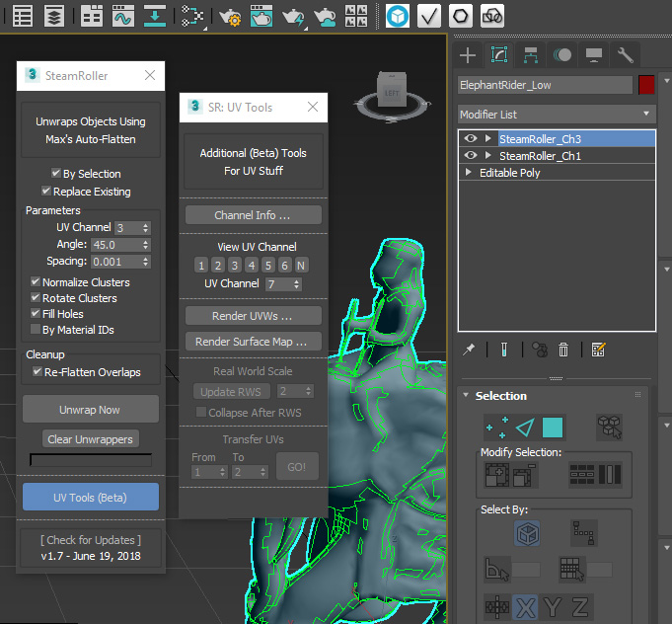672x624 pixels.
Task: Click the checkmark toolbar icon
Action: point(429,16)
